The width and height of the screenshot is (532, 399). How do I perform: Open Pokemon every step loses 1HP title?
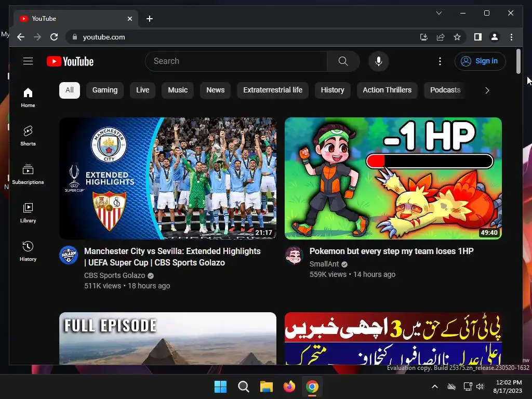(x=392, y=251)
